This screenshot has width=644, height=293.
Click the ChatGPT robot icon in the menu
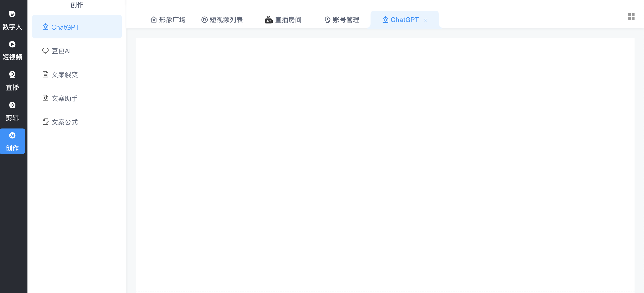click(45, 27)
